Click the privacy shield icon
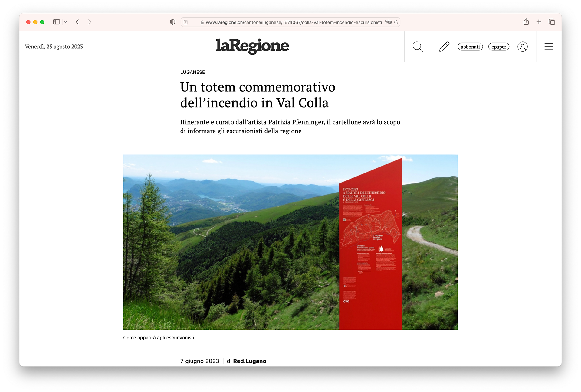 click(x=172, y=22)
